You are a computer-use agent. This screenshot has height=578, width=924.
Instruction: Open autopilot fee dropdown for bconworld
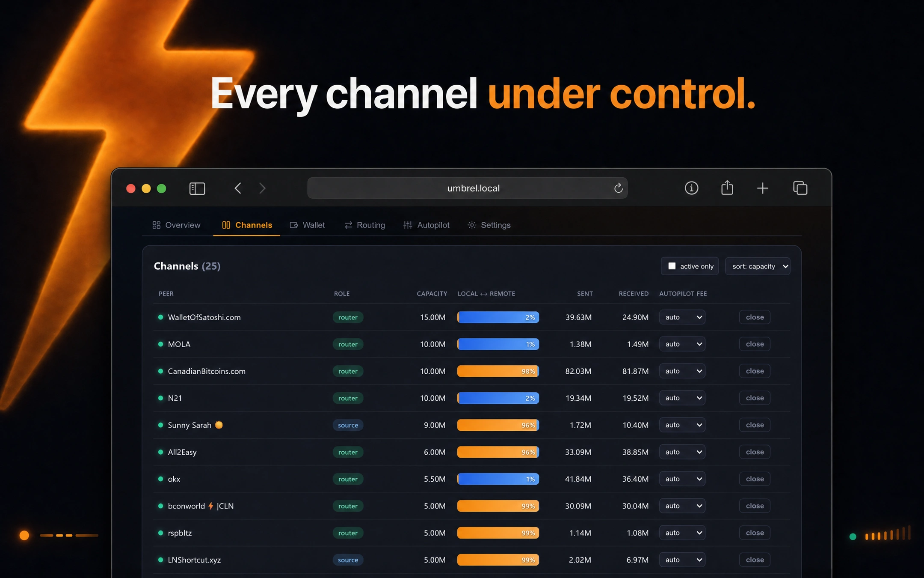point(682,506)
